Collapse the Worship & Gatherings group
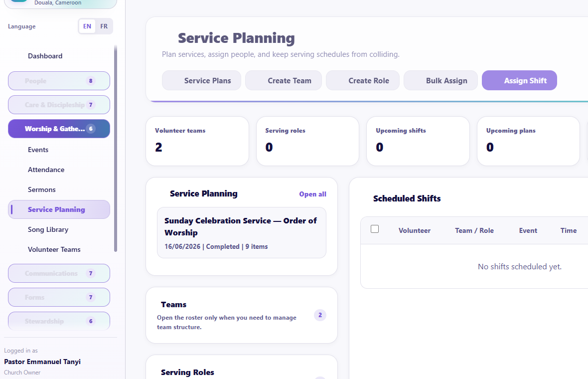 [x=59, y=129]
